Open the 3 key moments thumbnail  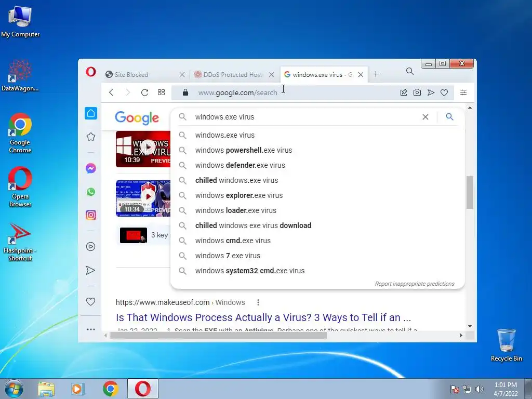134,235
